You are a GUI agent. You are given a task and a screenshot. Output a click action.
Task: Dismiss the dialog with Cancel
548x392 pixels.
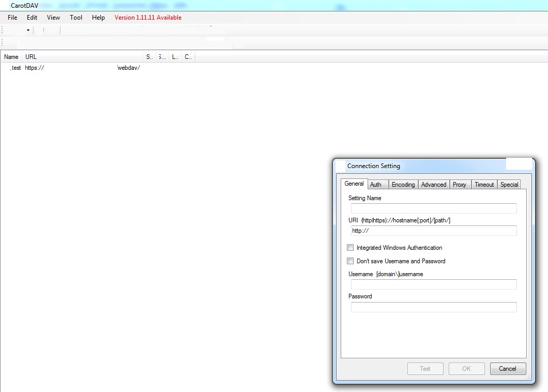point(508,369)
